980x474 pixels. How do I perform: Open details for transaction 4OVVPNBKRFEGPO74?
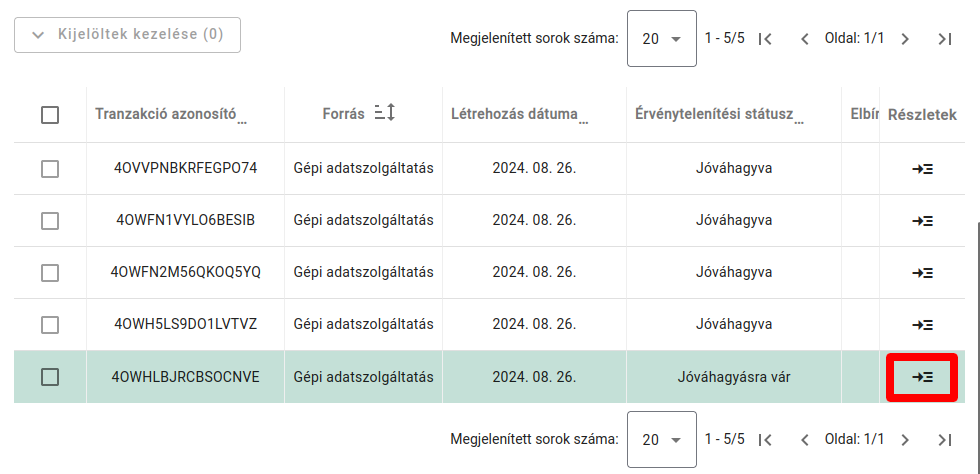tap(922, 169)
